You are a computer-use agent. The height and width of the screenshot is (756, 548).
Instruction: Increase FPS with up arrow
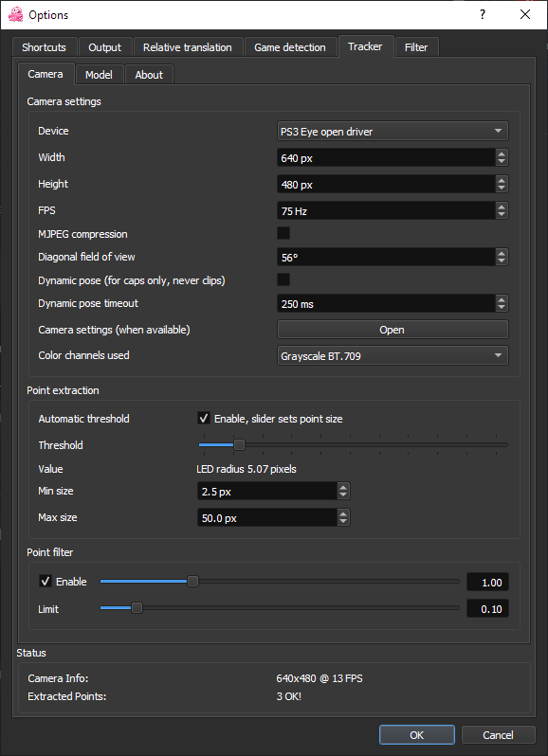[502, 207]
